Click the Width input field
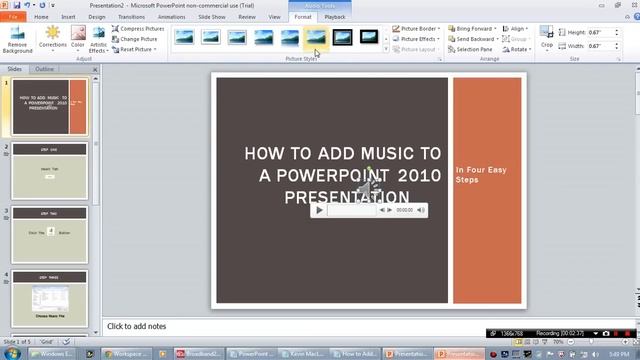Screen dimensions: 640x360 pyautogui.click(x=600, y=46)
